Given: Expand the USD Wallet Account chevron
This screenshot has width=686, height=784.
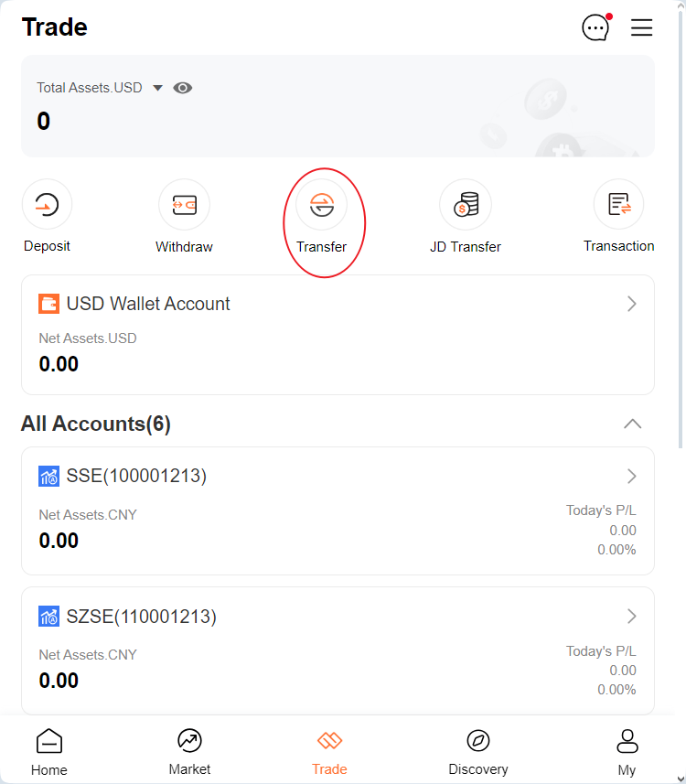Looking at the screenshot, I should click(x=632, y=304).
